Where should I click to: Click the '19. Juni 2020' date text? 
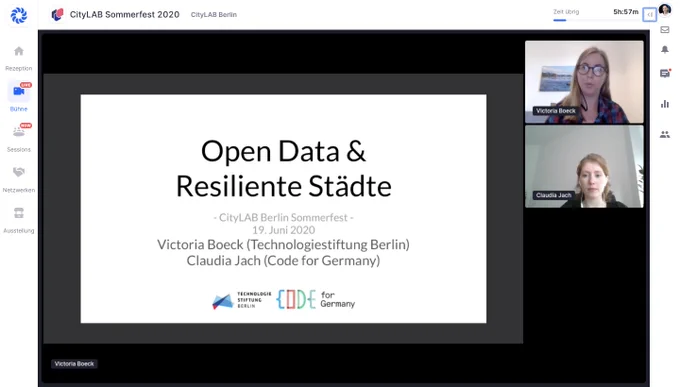[x=284, y=230]
